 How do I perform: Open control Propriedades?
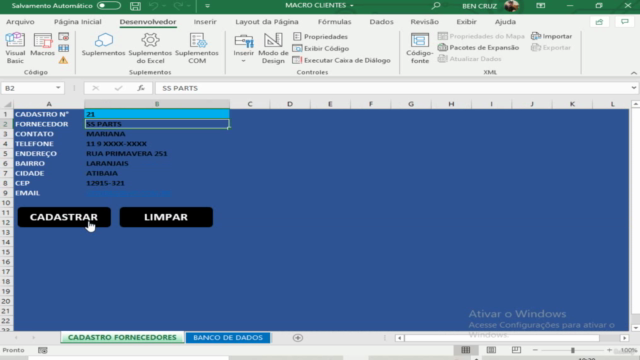click(x=320, y=37)
